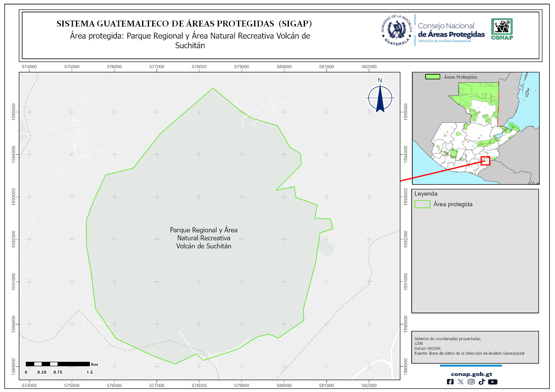The width and height of the screenshot is (555, 392).
Task: Click the CONAP monkey logo
Action: (x=502, y=29)
